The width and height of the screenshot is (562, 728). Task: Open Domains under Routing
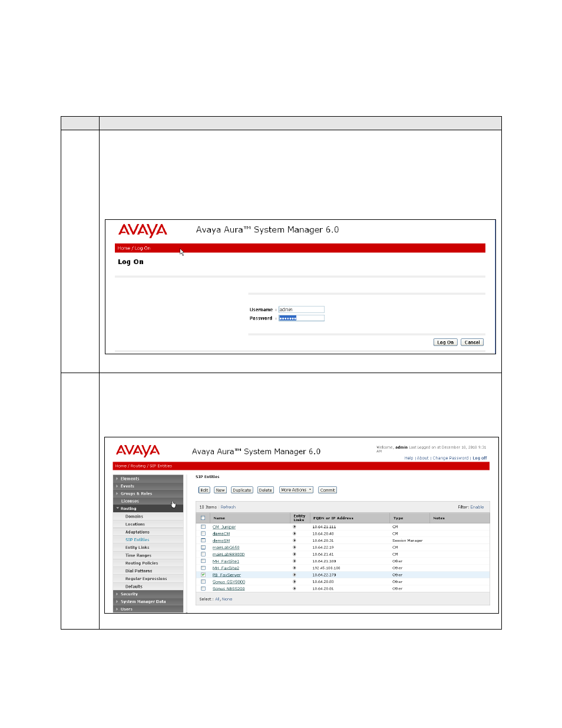[134, 516]
